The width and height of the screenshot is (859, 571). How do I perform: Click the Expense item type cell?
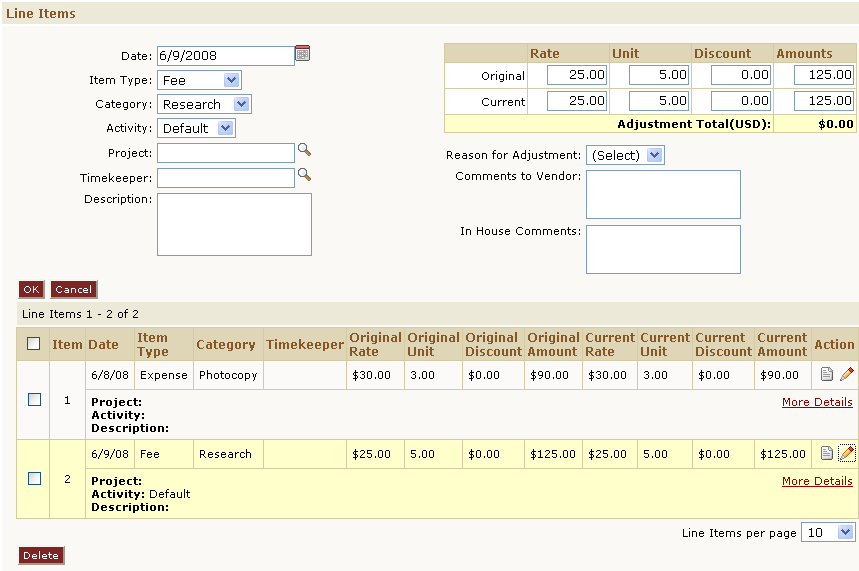164,375
